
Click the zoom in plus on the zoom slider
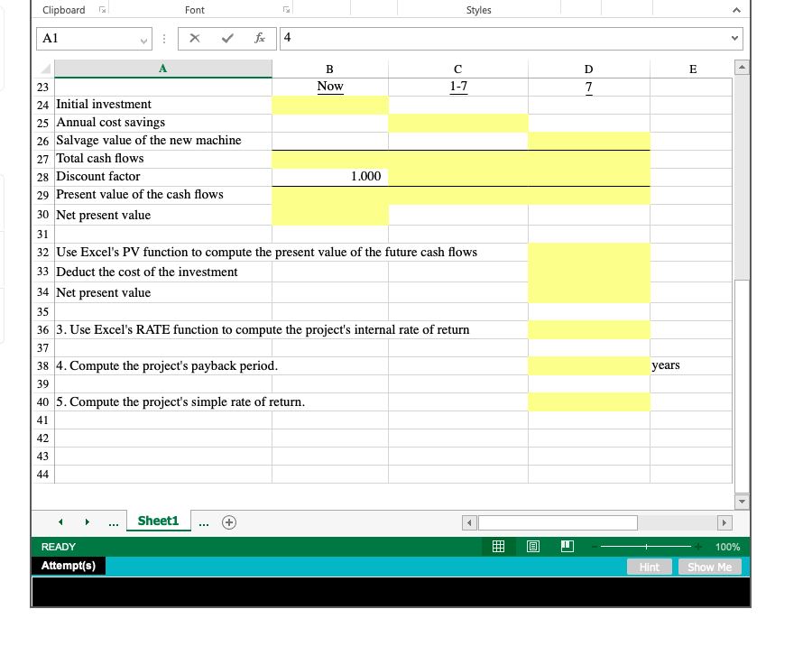point(697,546)
